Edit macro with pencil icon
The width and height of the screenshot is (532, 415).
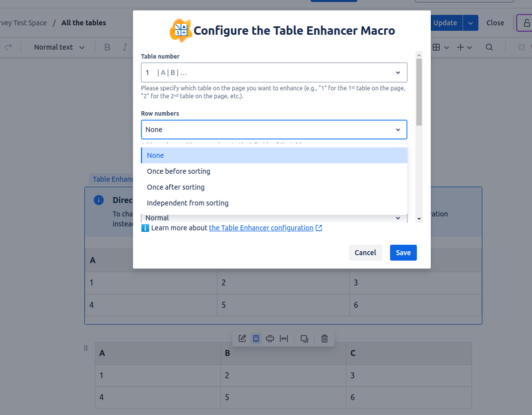point(242,339)
